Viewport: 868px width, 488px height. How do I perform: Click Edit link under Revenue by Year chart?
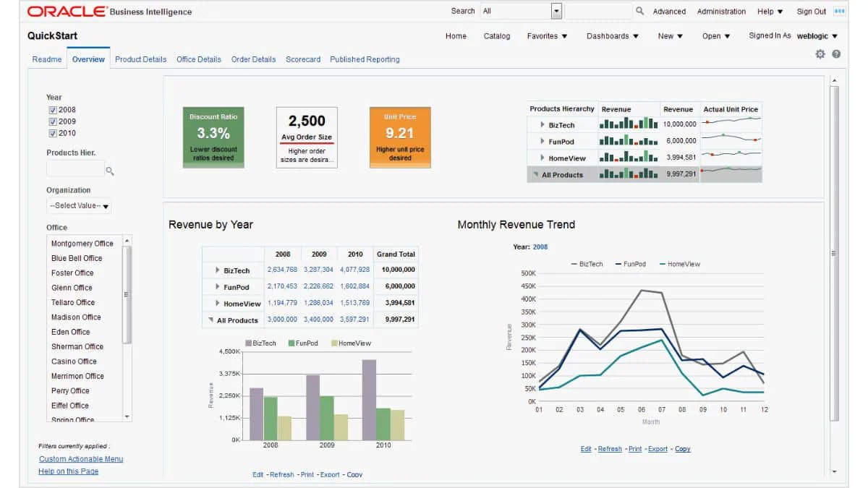(x=258, y=474)
